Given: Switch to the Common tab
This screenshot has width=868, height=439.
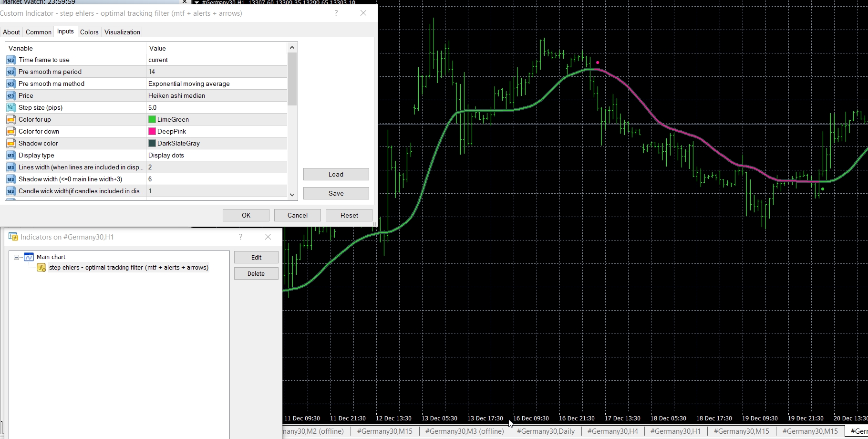Looking at the screenshot, I should [x=39, y=32].
